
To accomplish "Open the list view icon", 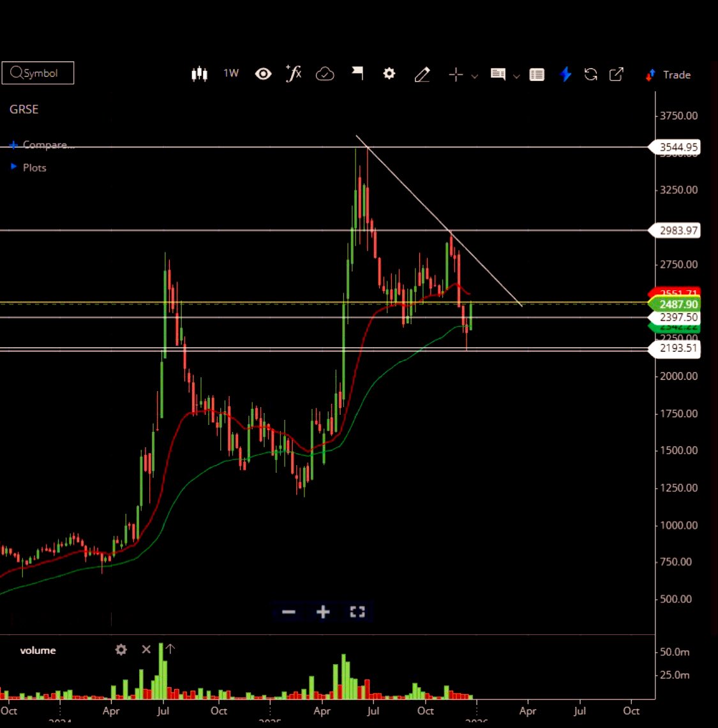I will pyautogui.click(x=537, y=75).
